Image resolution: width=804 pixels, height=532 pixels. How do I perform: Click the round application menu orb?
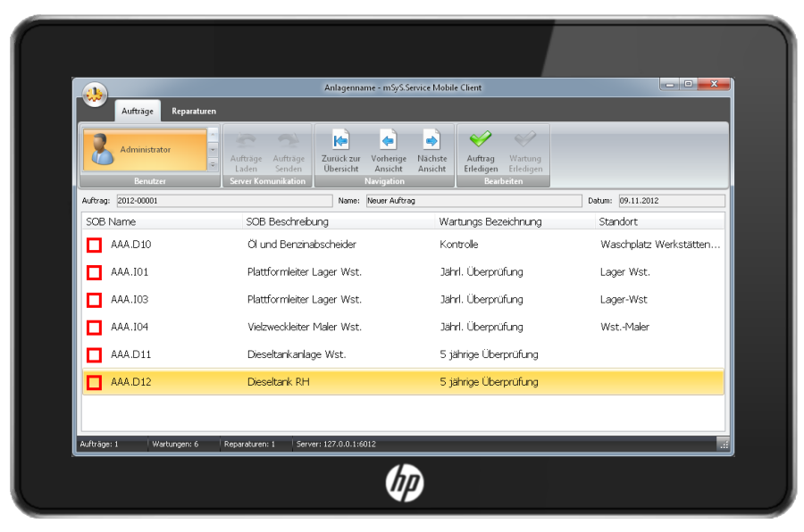tap(94, 94)
